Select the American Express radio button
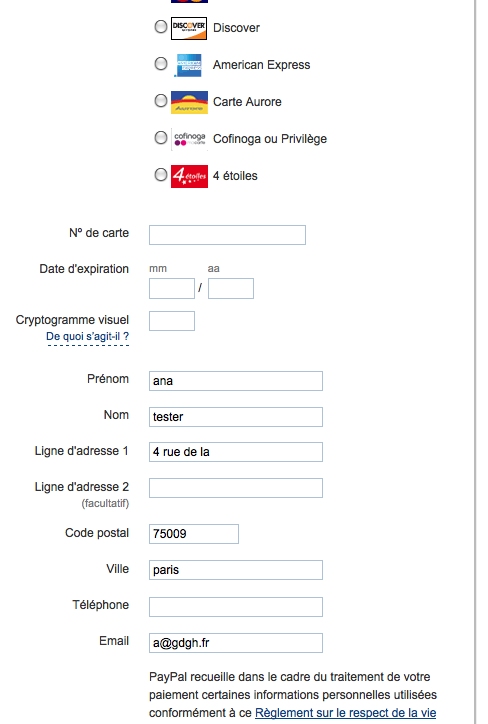This screenshot has width=488, height=724. coord(161,63)
